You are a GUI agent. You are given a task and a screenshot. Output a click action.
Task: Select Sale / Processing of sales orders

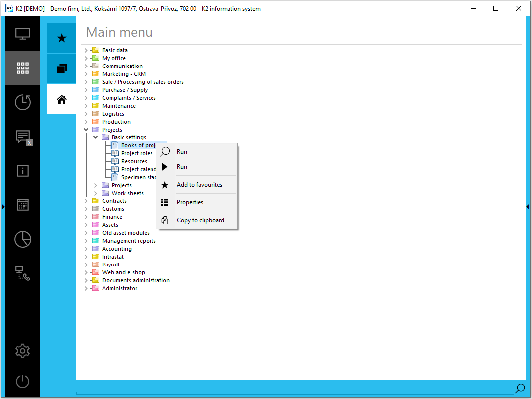(143, 82)
